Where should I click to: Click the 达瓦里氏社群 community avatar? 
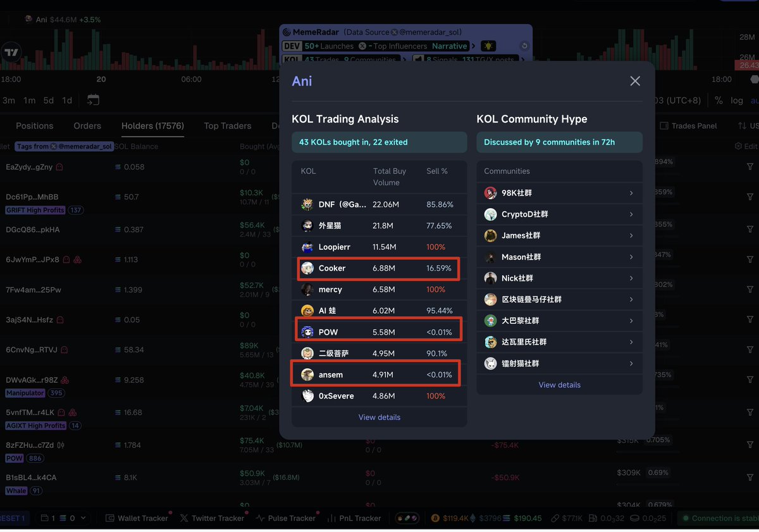pos(490,342)
